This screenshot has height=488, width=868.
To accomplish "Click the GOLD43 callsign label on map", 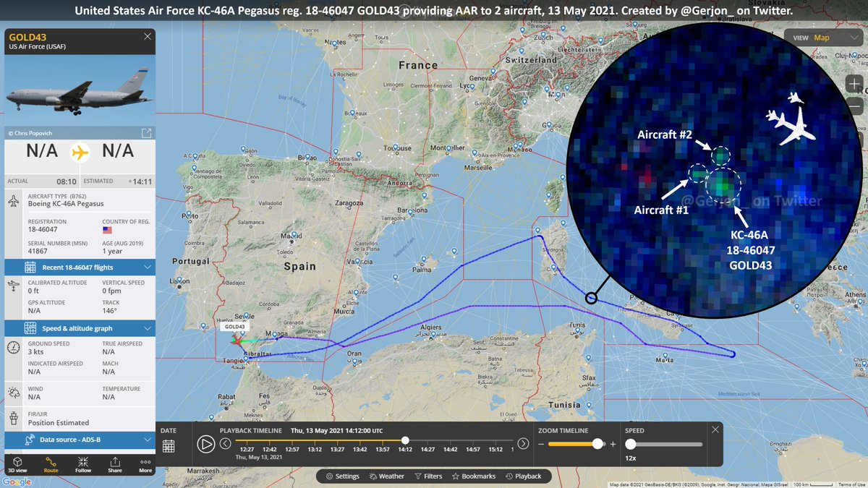I will pyautogui.click(x=235, y=327).
